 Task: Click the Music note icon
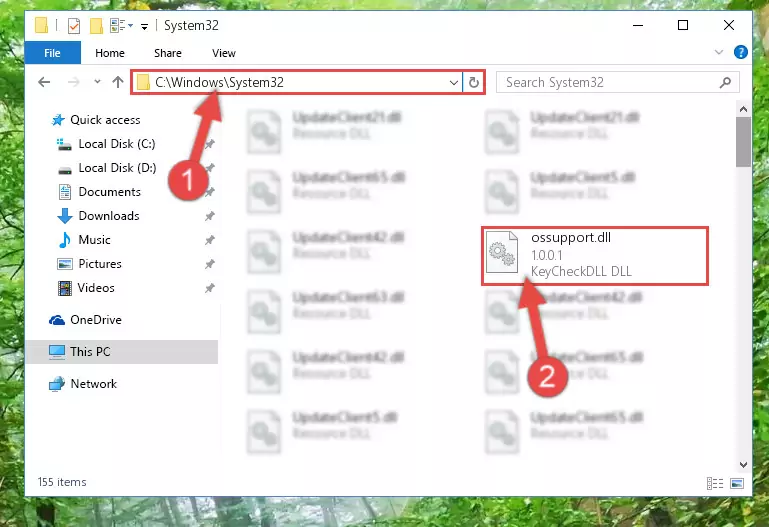point(64,240)
